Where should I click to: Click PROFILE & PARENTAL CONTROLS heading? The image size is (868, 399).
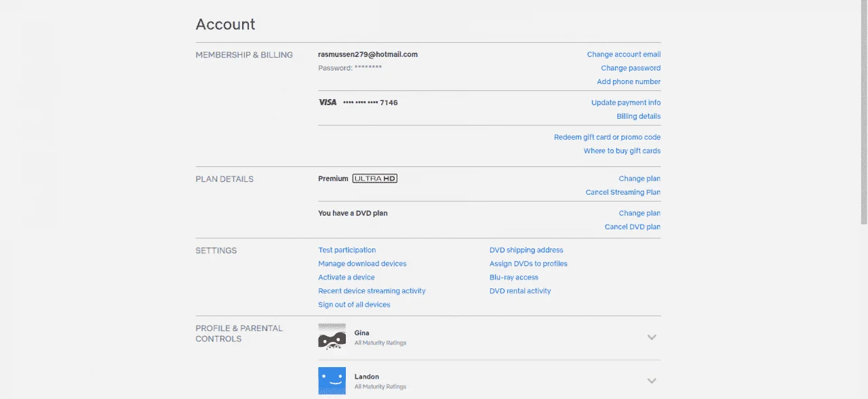239,333
